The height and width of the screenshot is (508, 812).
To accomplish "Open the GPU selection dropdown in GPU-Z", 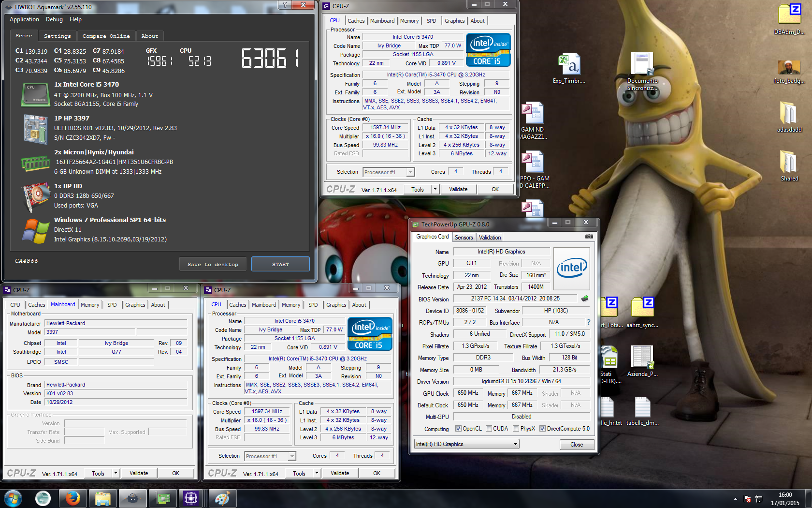I will pyautogui.click(x=466, y=444).
